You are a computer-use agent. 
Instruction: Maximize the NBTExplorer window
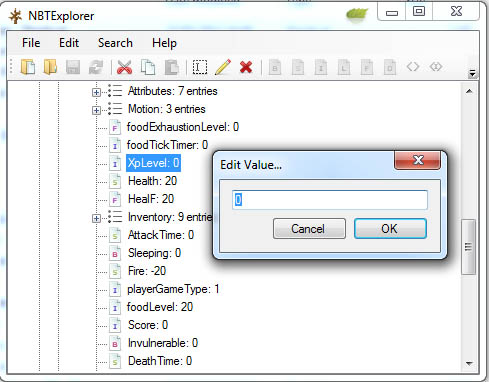[x=419, y=12]
